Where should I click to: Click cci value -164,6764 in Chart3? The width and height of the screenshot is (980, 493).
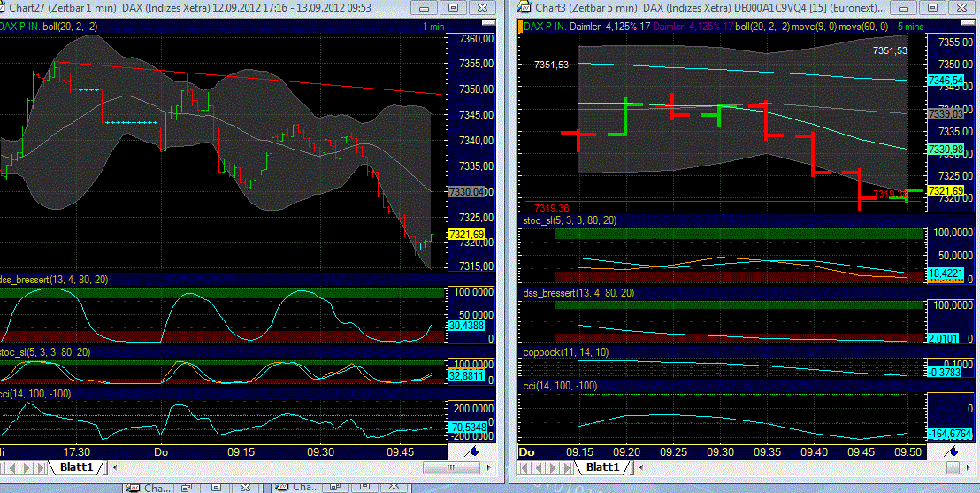pyautogui.click(x=950, y=434)
